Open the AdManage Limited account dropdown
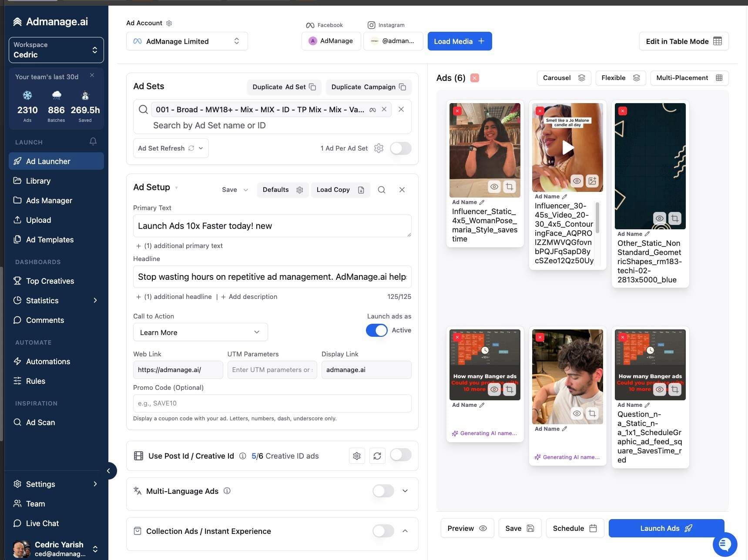 pos(186,41)
